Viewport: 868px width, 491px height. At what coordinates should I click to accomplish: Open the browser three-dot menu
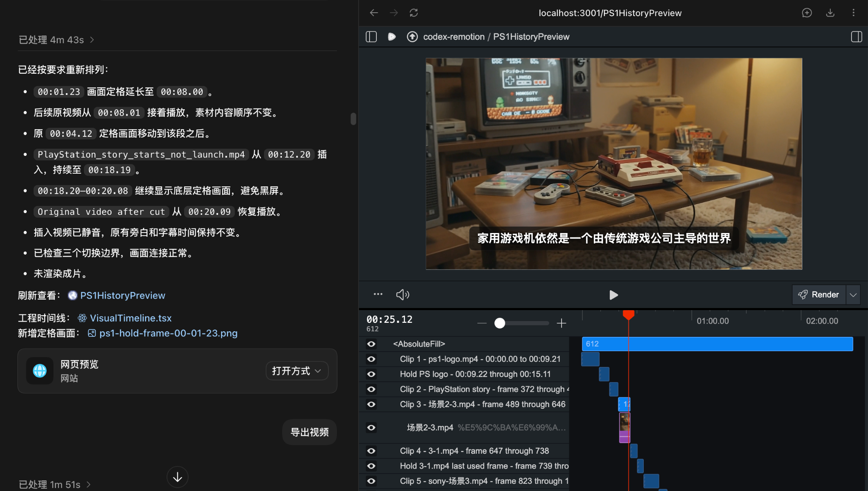[854, 13]
